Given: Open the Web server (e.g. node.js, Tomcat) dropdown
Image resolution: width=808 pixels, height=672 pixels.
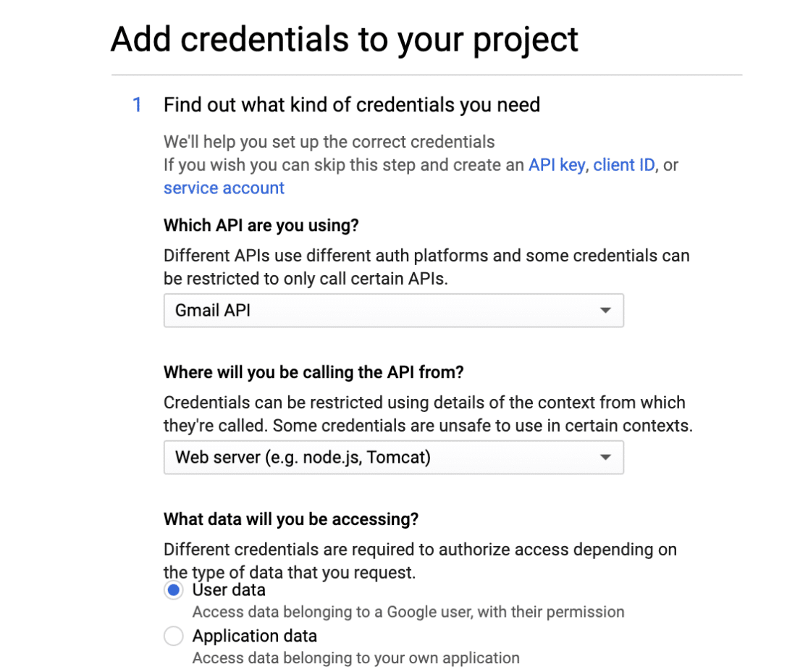Looking at the screenshot, I should coord(394,457).
